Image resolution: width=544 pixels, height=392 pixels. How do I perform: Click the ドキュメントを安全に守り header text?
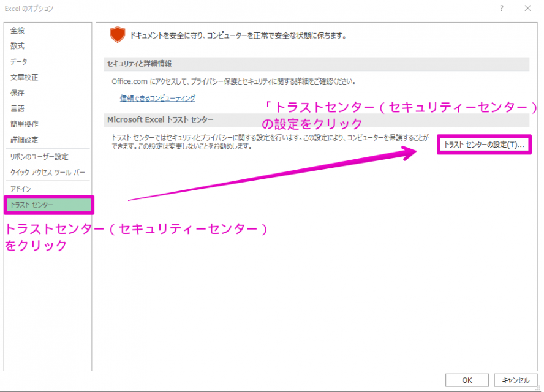[x=238, y=36]
